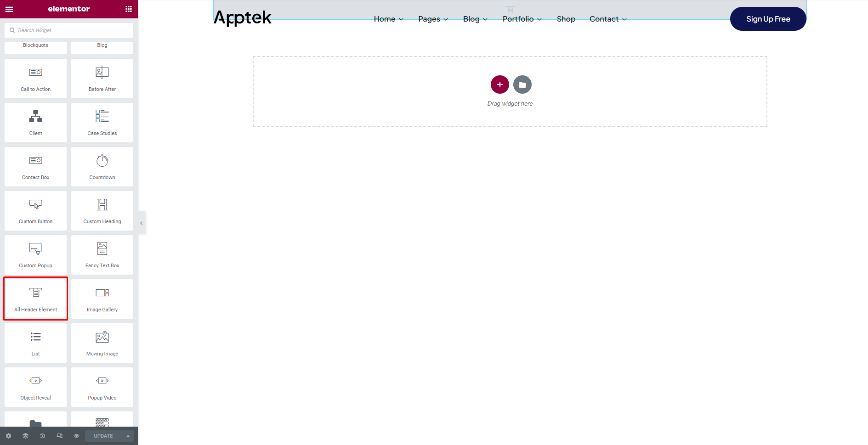Image resolution: width=868 pixels, height=445 pixels.
Task: Select the Custom Heading widget
Action: 102,211
